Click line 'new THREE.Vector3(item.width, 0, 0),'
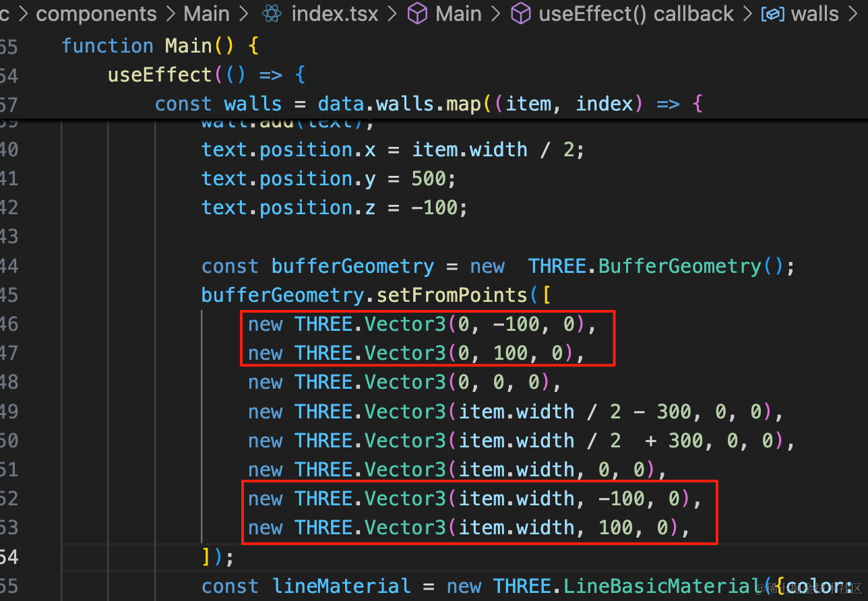Image resolution: width=868 pixels, height=601 pixels. tap(458, 469)
